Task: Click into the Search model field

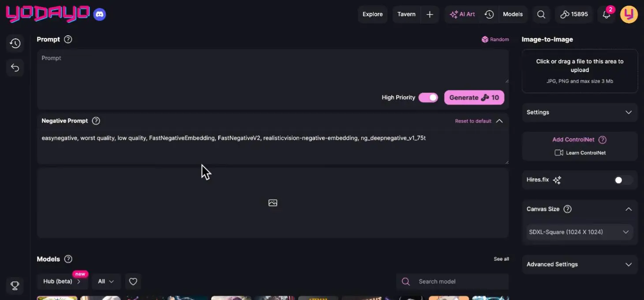Action: (x=459, y=281)
